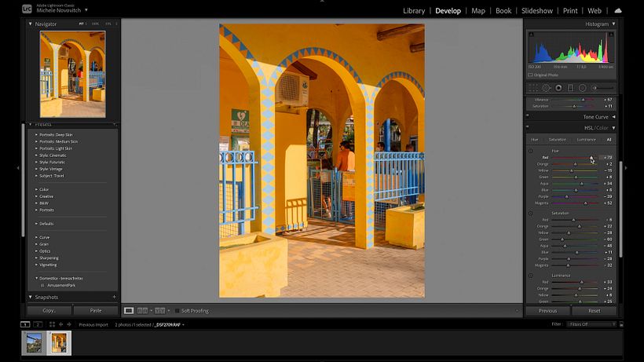Collapse the HSL / Color panel
The width and height of the screenshot is (644, 362).
pos(613,128)
